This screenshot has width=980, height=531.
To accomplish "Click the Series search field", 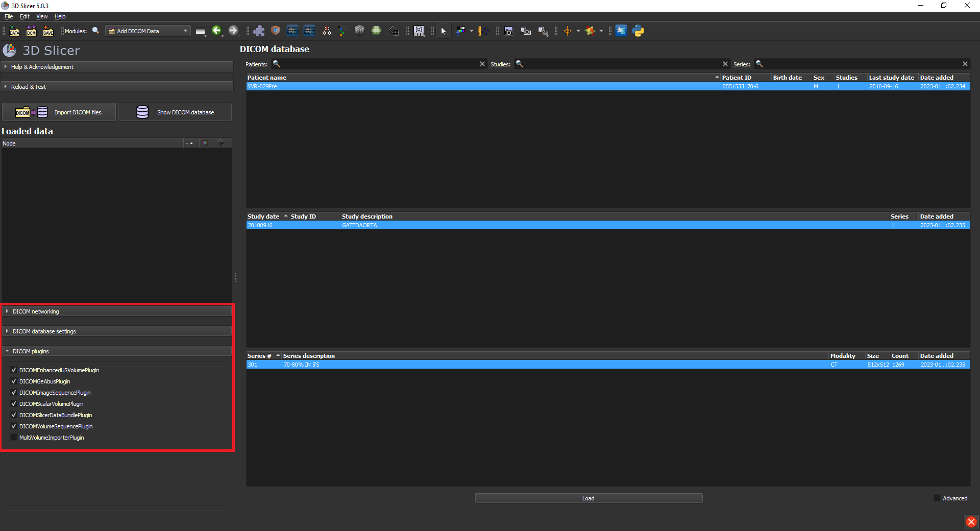I will click(862, 64).
